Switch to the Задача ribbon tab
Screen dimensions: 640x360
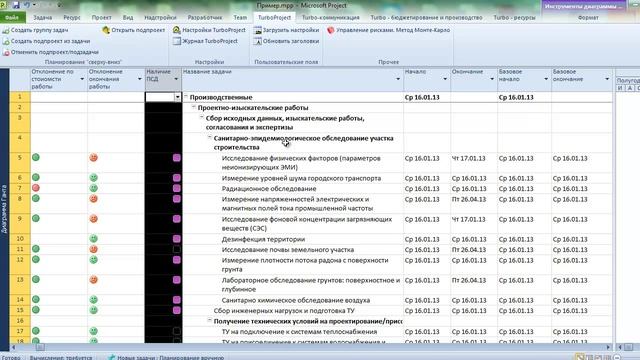42,18
